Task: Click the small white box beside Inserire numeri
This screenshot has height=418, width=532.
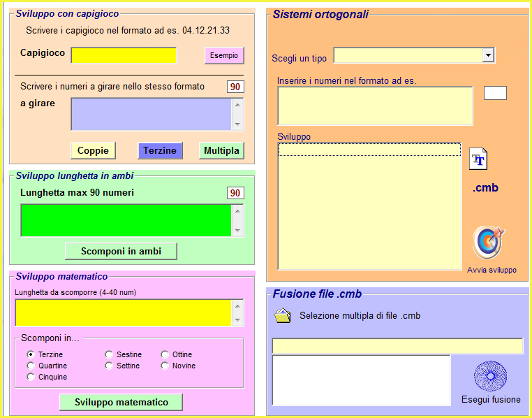Action: coord(495,93)
